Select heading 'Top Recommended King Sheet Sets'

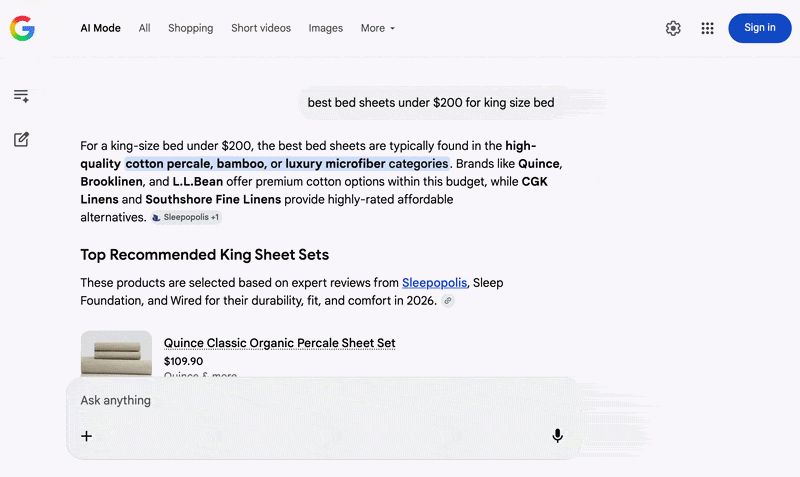(205, 255)
